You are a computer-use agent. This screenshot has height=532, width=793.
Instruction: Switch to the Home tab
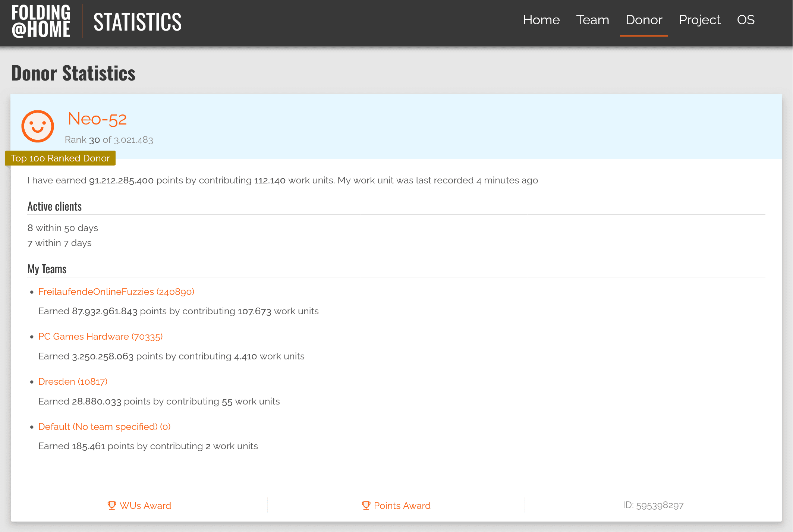541,20
